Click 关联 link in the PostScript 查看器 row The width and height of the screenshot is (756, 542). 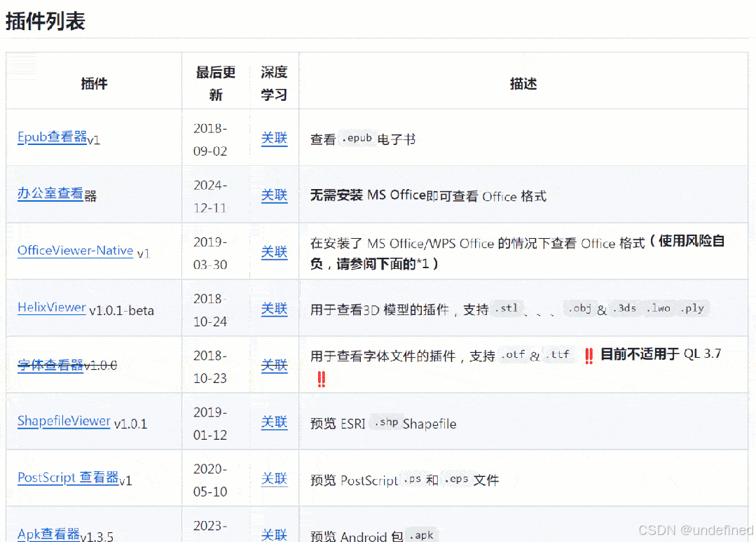(x=274, y=479)
